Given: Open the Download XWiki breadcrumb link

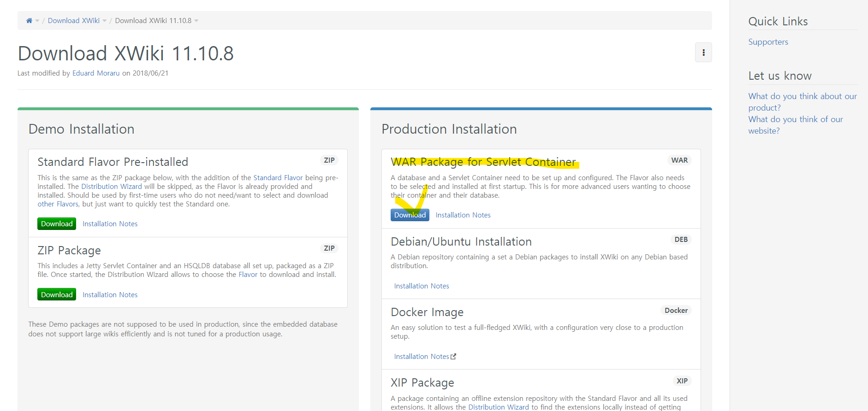Looking at the screenshot, I should pos(74,21).
